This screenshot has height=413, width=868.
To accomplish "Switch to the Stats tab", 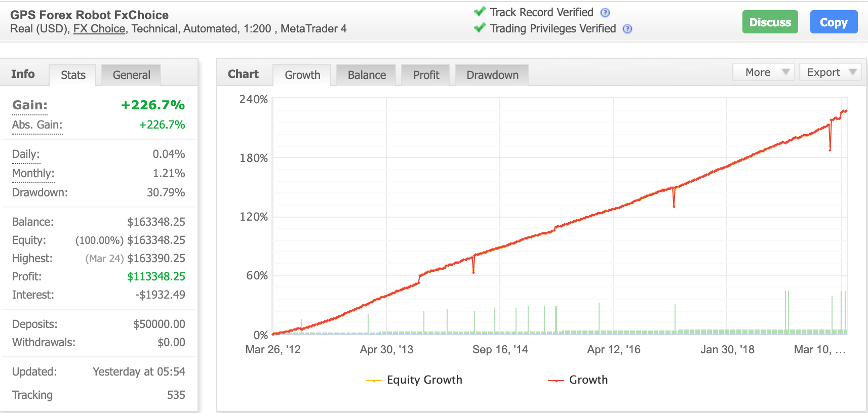I will point(73,75).
